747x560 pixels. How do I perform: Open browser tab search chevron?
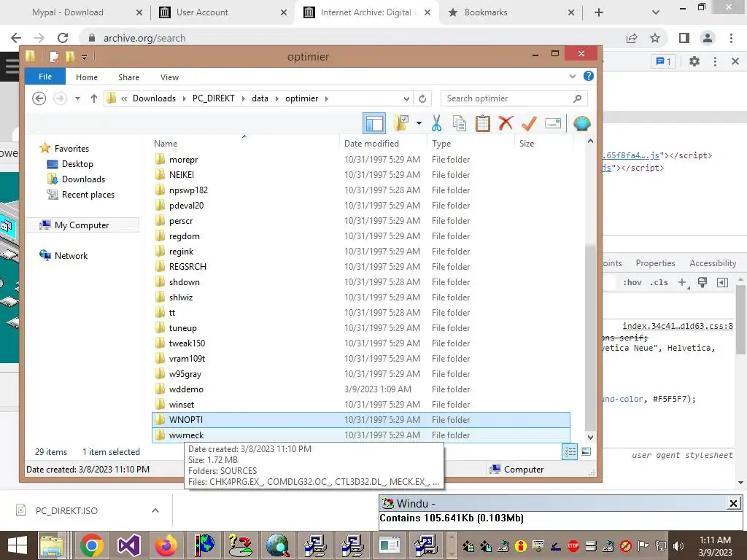(656, 12)
